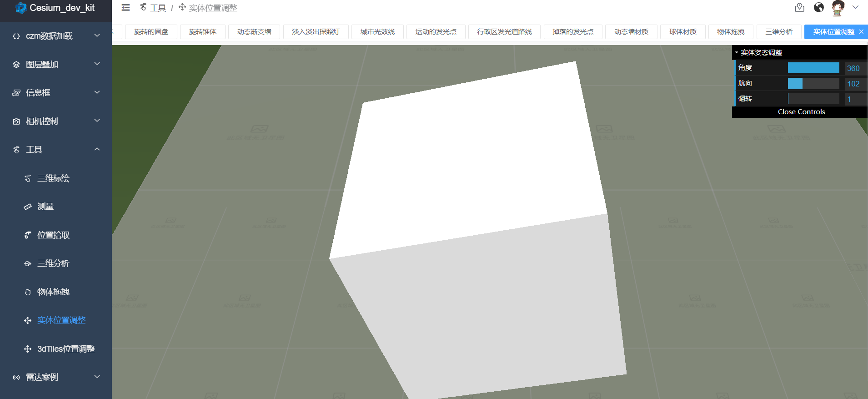The height and width of the screenshot is (399, 868).
Task: Click the 实体位置调整 move icon in the sidebar
Action: coord(28,320)
